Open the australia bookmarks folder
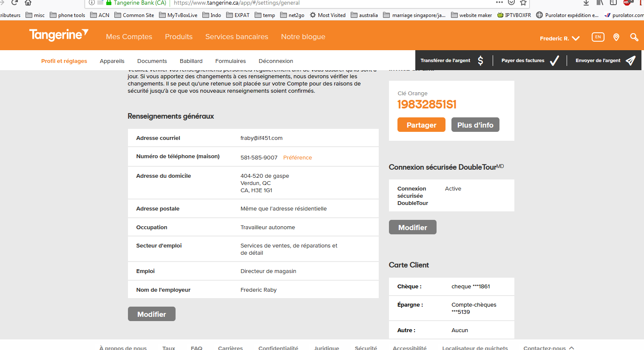Image resolution: width=644 pixels, height=350 pixels. (x=364, y=15)
